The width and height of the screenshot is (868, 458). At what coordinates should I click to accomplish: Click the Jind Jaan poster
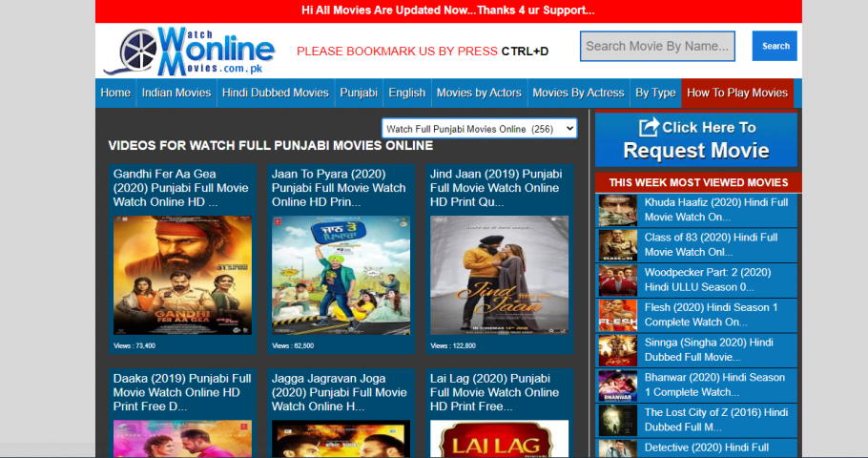click(x=499, y=275)
